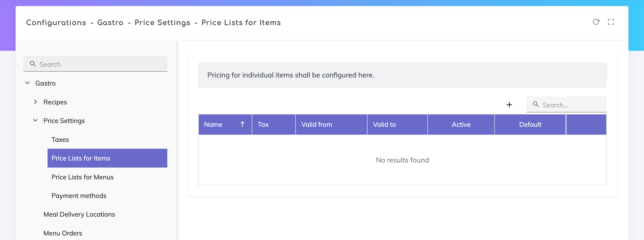The height and width of the screenshot is (240, 644).
Task: Open Meal Delivery Locations
Action: (79, 214)
